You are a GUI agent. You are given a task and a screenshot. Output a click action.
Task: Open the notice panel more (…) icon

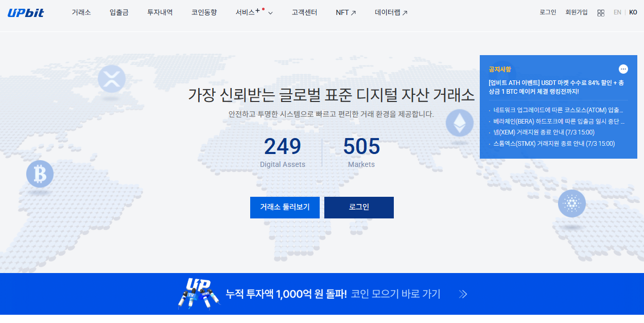(623, 69)
